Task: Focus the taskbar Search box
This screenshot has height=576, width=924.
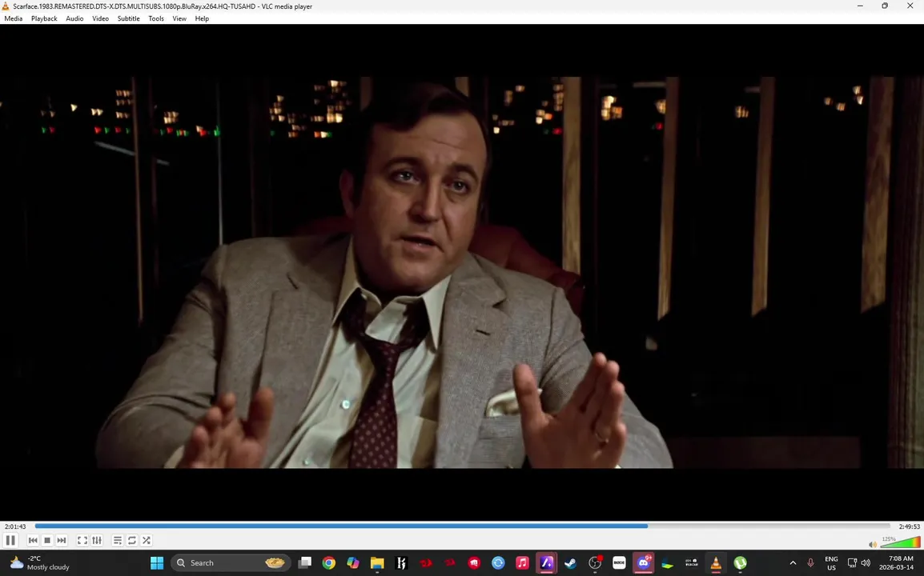Action: tap(231, 563)
